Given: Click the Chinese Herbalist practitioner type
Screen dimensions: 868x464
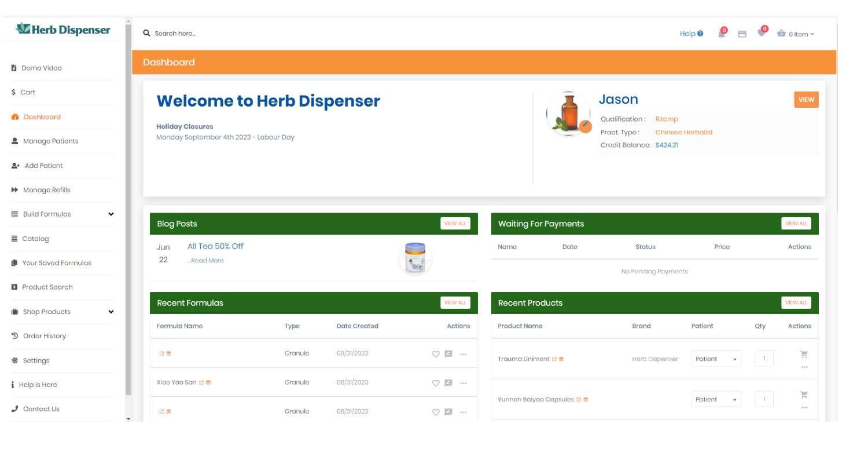Looking at the screenshot, I should 684,132.
